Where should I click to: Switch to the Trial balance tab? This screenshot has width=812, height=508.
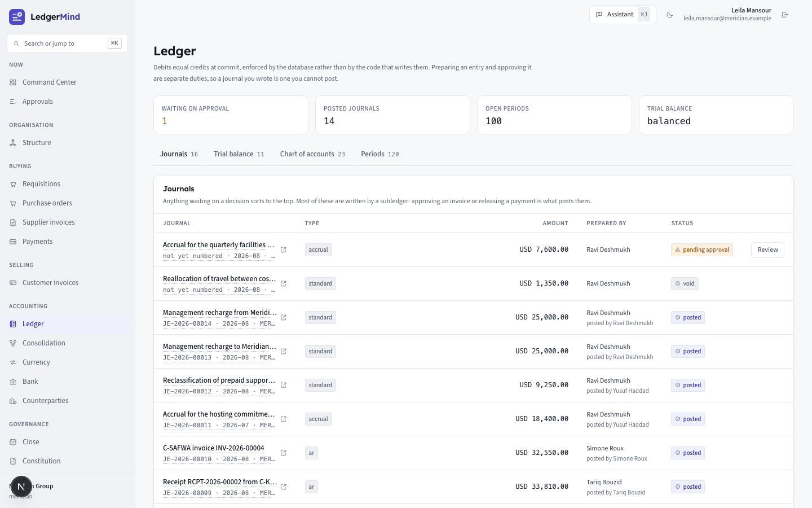coord(239,154)
